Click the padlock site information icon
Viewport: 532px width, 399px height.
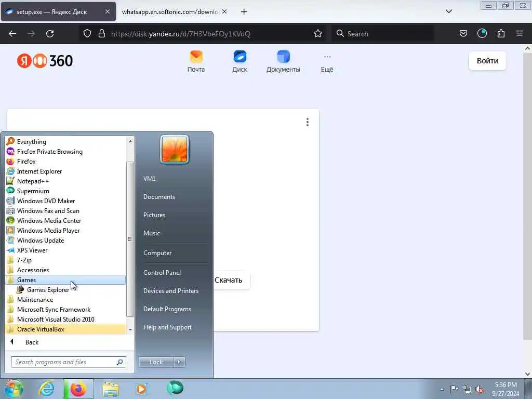pyautogui.click(x=101, y=34)
